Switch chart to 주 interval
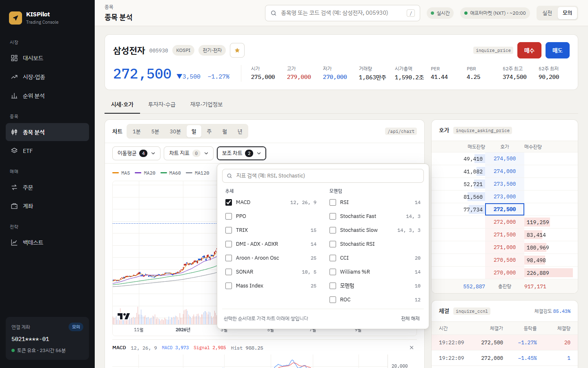Image resolution: width=588 pixels, height=368 pixels. (x=209, y=132)
